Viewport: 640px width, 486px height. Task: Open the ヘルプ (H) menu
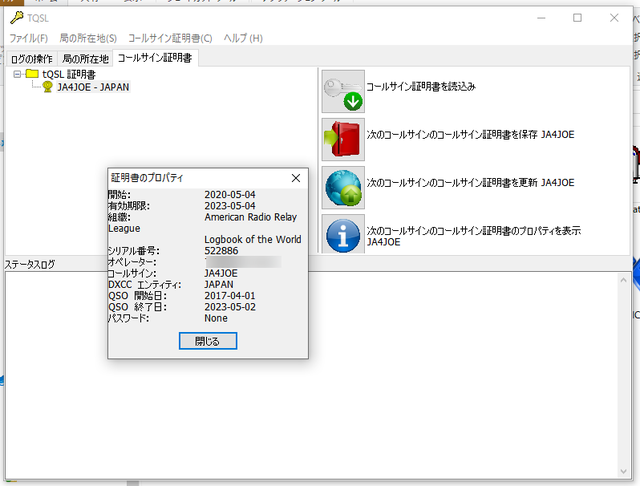[243, 38]
